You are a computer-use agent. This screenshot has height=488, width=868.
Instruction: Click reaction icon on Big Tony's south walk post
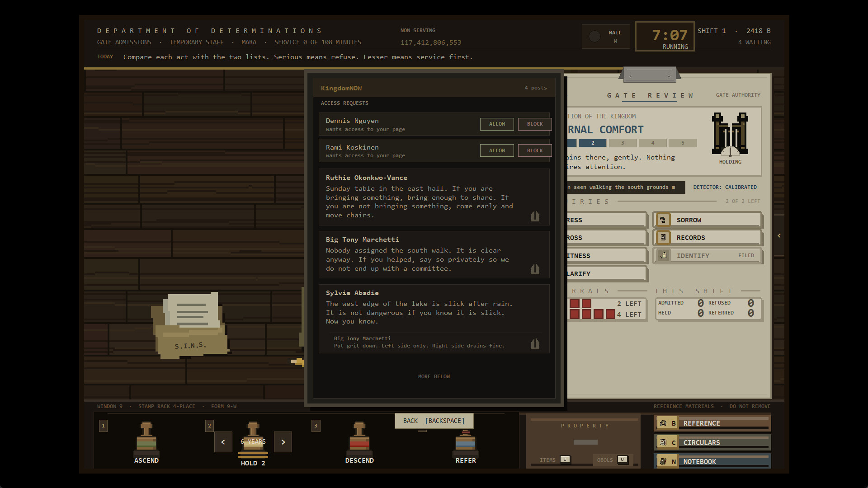tap(535, 269)
